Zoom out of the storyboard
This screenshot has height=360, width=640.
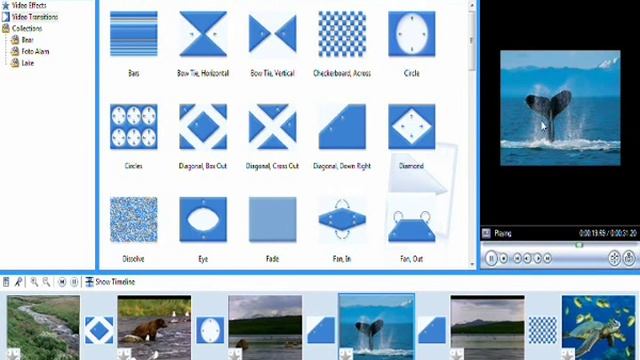[47, 282]
